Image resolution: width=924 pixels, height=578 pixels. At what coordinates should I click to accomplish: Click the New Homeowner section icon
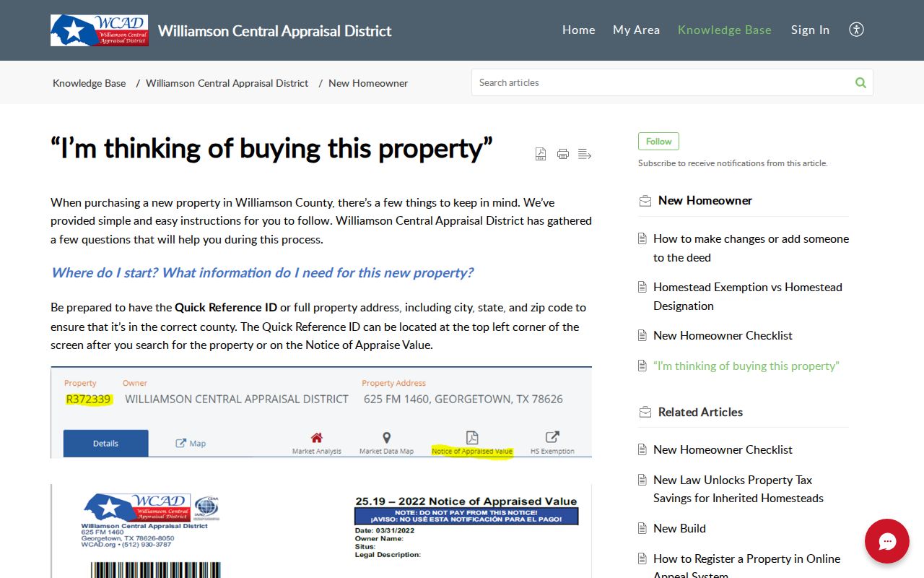[x=645, y=201]
